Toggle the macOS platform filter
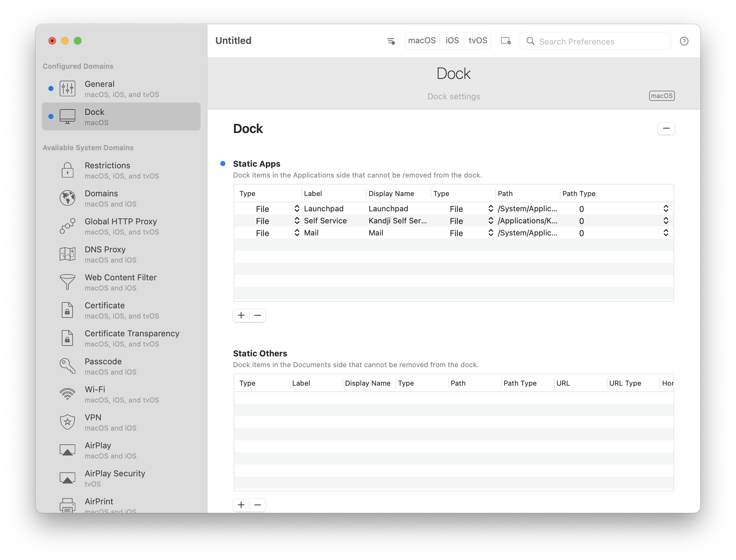 pos(421,41)
